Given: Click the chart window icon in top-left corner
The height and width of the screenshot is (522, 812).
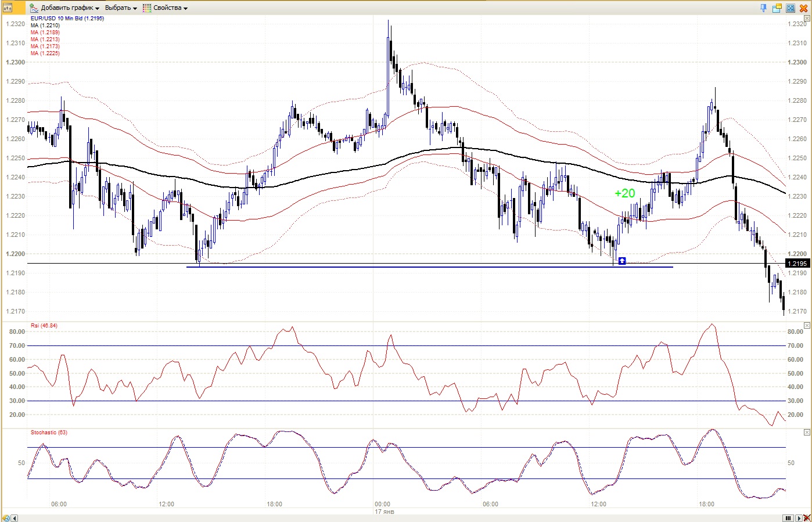Looking at the screenshot, I should 8,8.
